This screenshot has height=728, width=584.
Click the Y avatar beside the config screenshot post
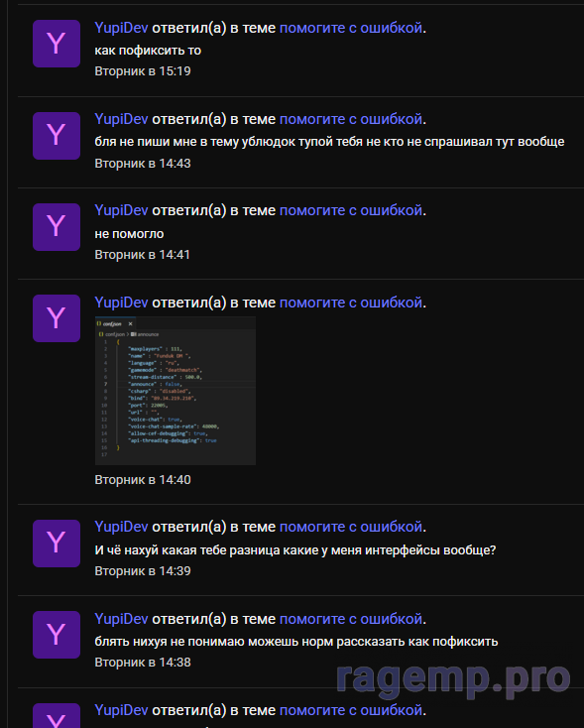(x=57, y=318)
